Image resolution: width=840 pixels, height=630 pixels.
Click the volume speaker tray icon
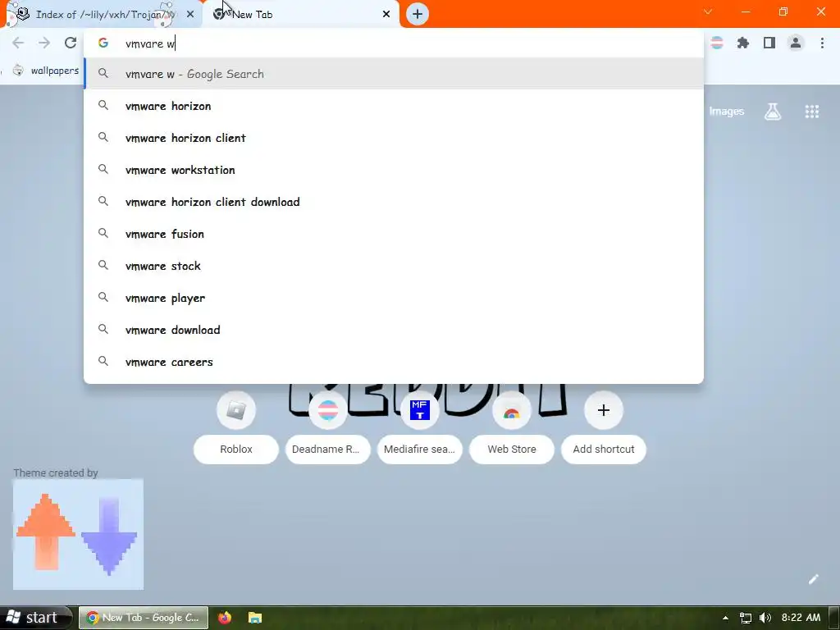pyautogui.click(x=765, y=618)
